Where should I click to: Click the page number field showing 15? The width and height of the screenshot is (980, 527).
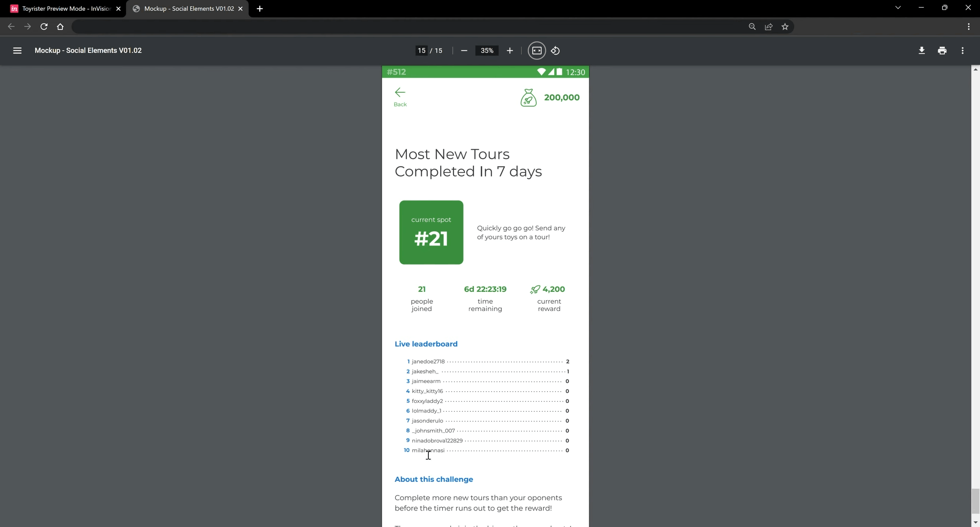(421, 51)
